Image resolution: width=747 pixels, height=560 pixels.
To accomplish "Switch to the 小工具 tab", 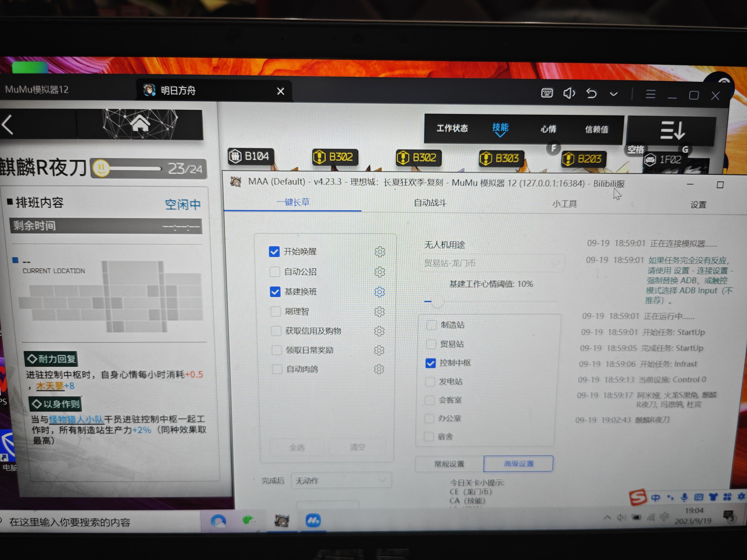I will pyautogui.click(x=564, y=204).
